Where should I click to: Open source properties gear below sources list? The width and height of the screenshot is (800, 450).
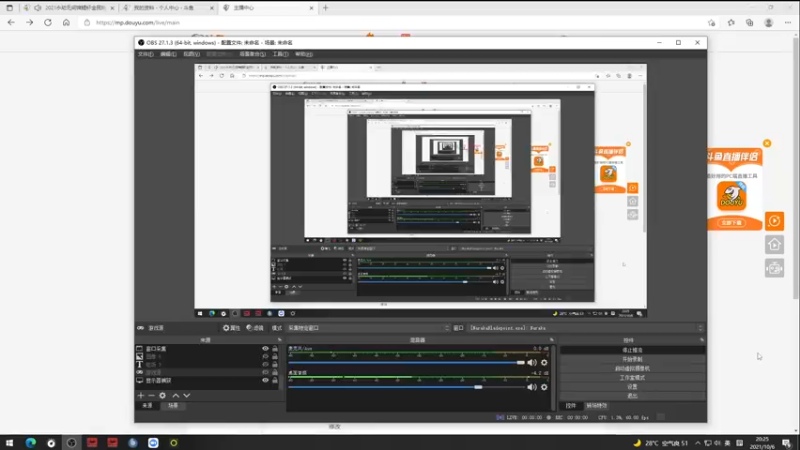click(x=162, y=395)
